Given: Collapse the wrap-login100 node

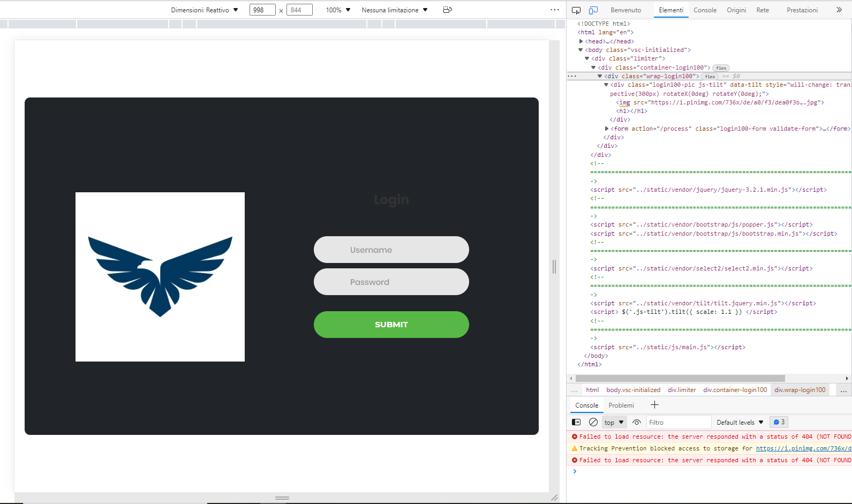Looking at the screenshot, I should click(x=600, y=76).
